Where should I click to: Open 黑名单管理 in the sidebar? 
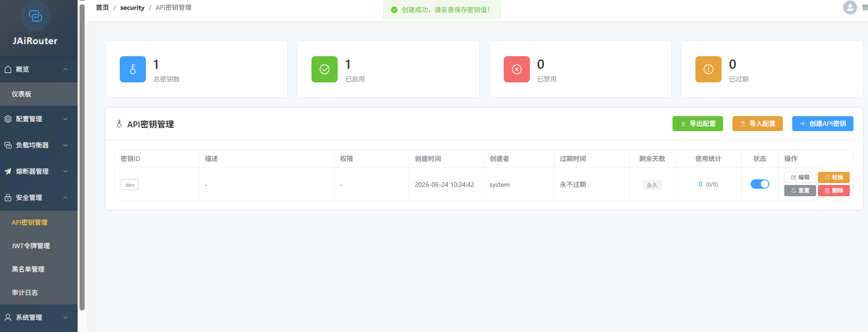click(x=39, y=269)
